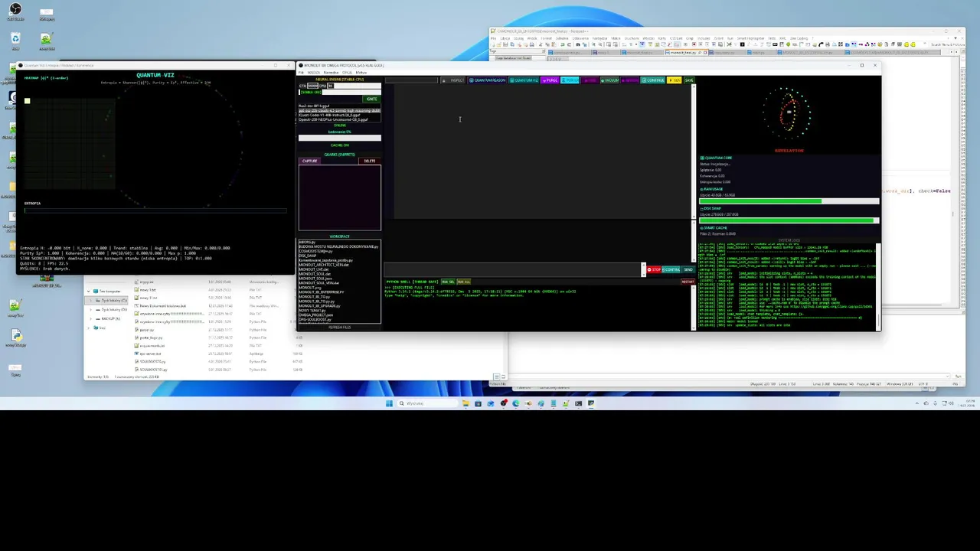Launch QUANTUM VIZ from the Monolit toolbar
This screenshot has width=980, height=551.
(x=524, y=80)
